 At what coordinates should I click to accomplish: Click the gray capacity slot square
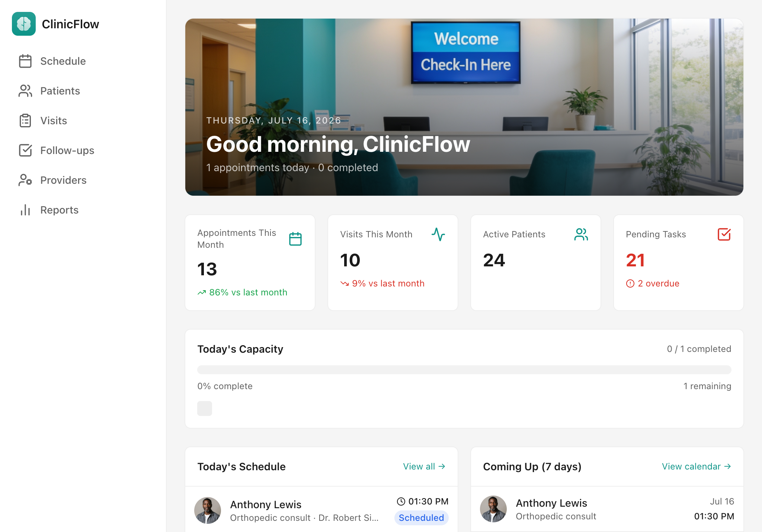[205, 408]
